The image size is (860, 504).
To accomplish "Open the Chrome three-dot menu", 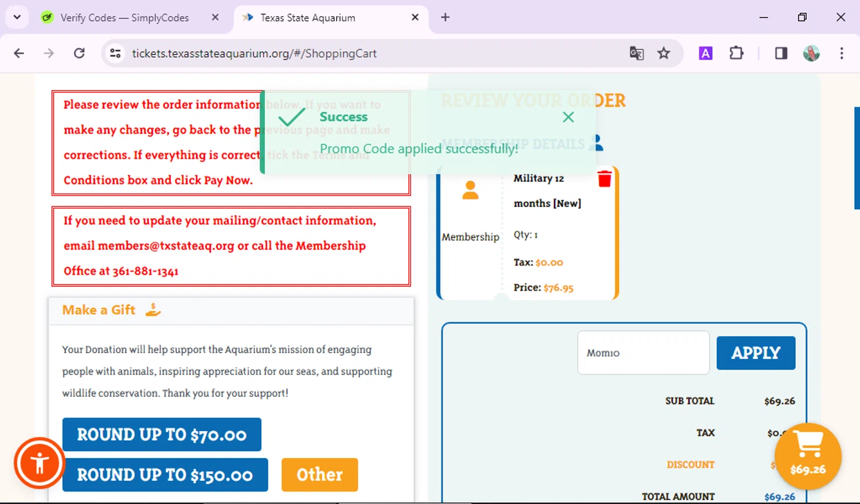I will (842, 53).
